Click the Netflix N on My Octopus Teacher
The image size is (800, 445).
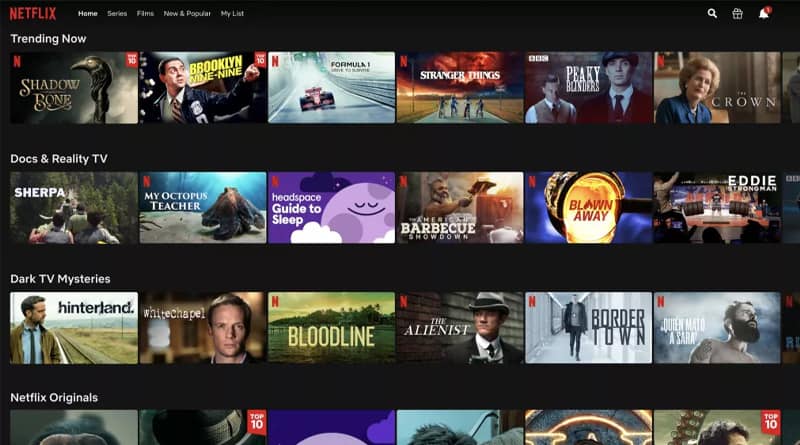(x=146, y=182)
